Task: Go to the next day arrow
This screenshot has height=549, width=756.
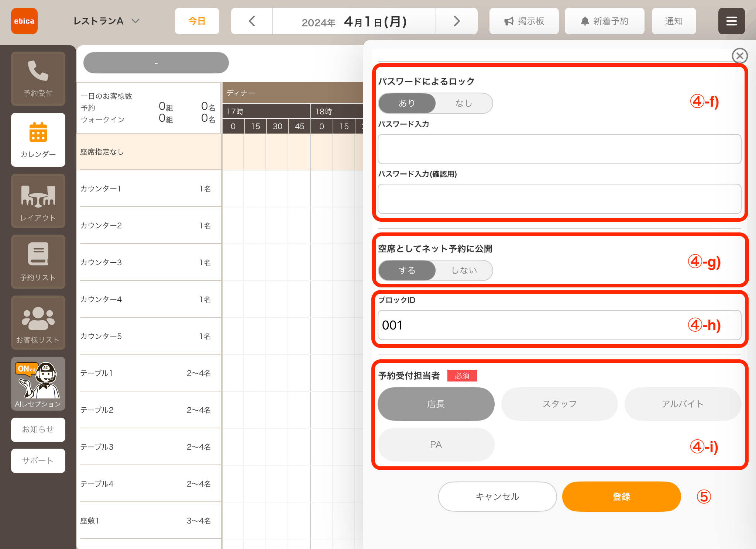Action: click(x=457, y=21)
